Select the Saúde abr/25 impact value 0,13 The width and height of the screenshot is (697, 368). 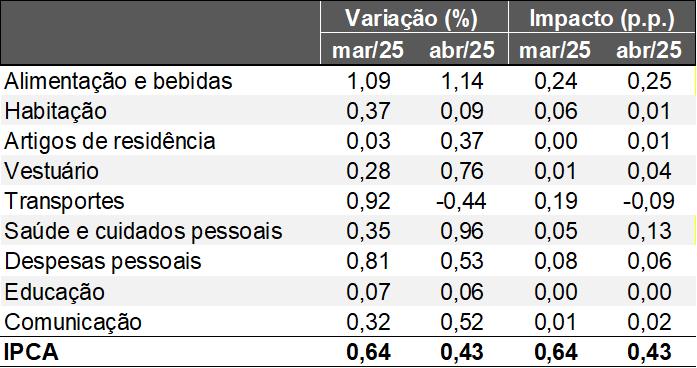point(649,231)
